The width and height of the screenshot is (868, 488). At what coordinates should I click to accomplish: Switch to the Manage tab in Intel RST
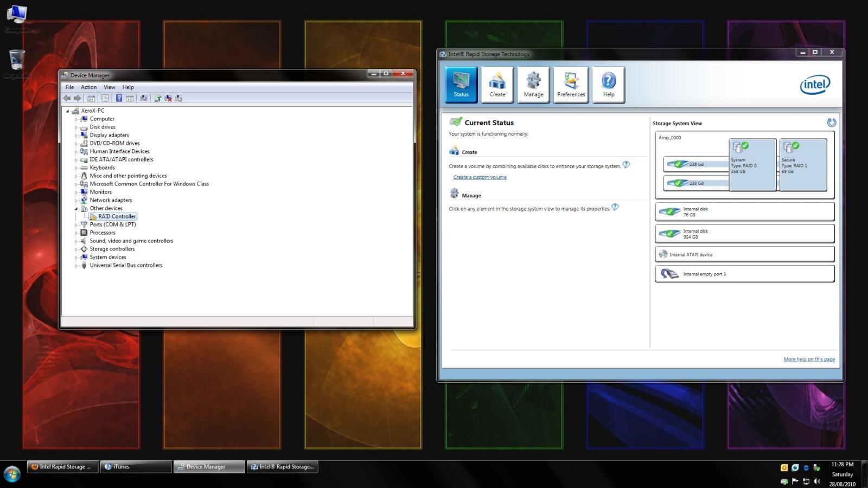533,85
